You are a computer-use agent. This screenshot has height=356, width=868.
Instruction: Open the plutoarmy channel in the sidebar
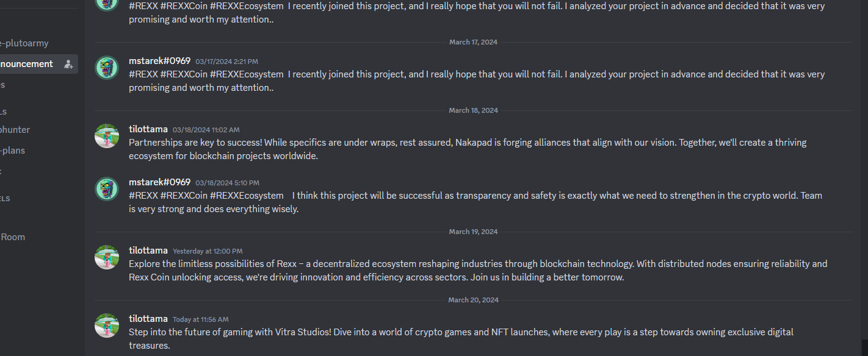(x=24, y=43)
